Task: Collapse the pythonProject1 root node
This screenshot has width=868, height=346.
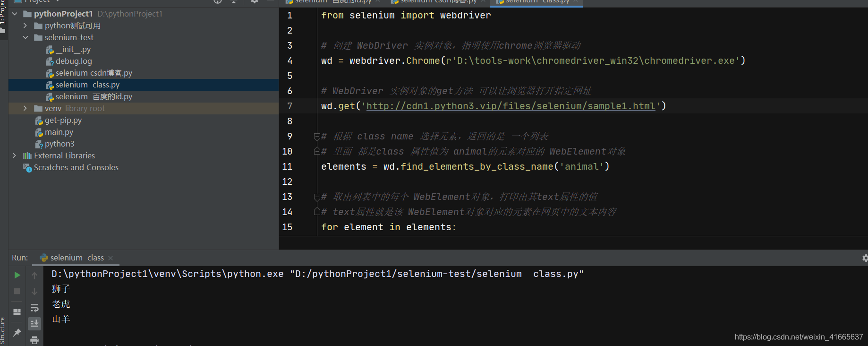Action: 15,14
